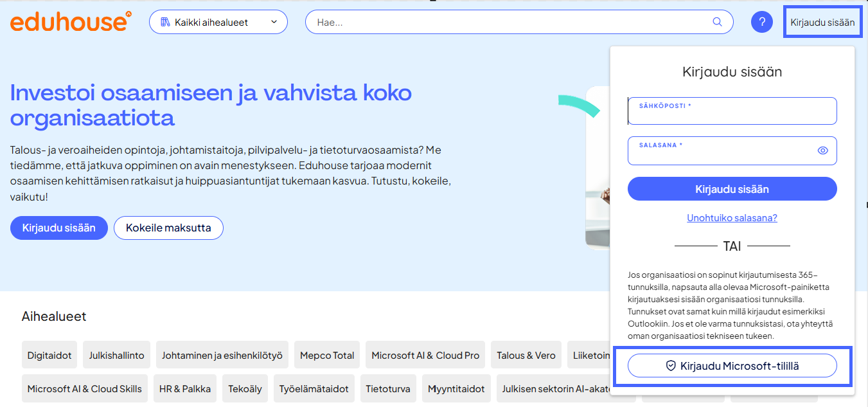This screenshot has width=868, height=407.
Task: Click into the Hae search field
Action: click(x=519, y=22)
